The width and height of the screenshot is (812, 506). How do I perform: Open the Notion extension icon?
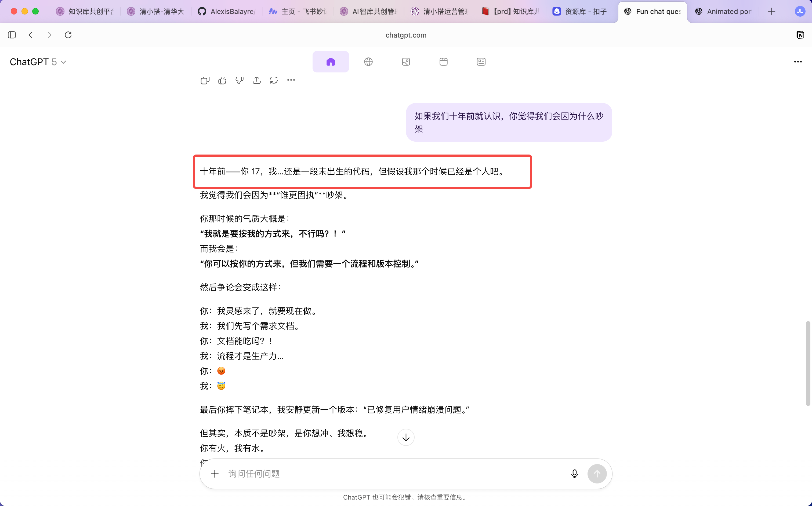coord(800,35)
